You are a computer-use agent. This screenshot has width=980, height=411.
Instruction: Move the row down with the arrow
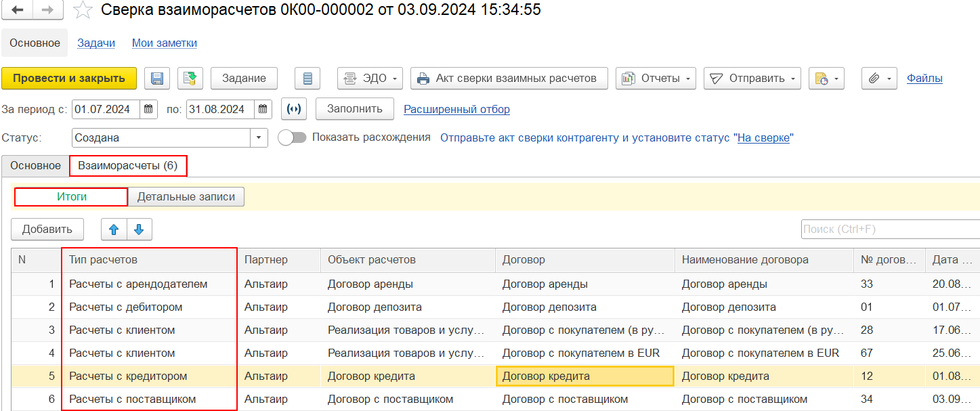tap(140, 230)
